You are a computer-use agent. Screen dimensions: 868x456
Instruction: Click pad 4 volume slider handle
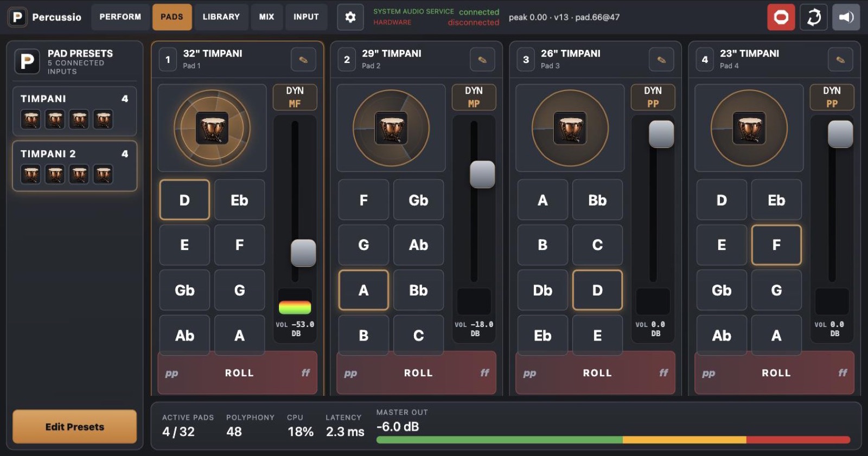click(x=840, y=134)
